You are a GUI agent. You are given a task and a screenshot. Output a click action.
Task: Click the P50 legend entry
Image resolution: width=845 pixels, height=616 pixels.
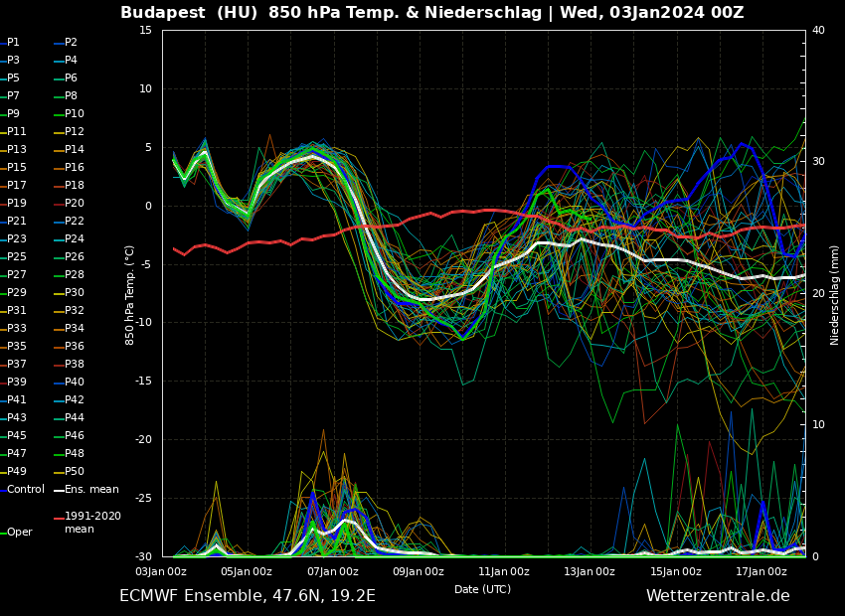(x=75, y=472)
